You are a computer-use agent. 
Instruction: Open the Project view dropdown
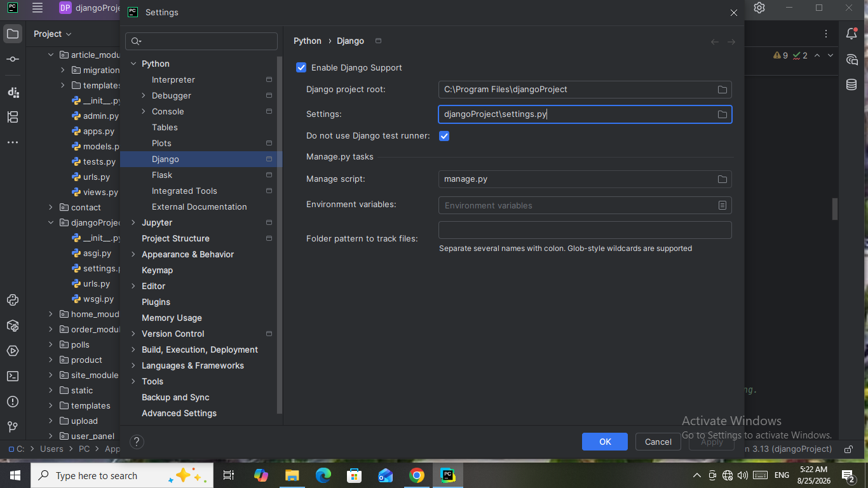(53, 34)
